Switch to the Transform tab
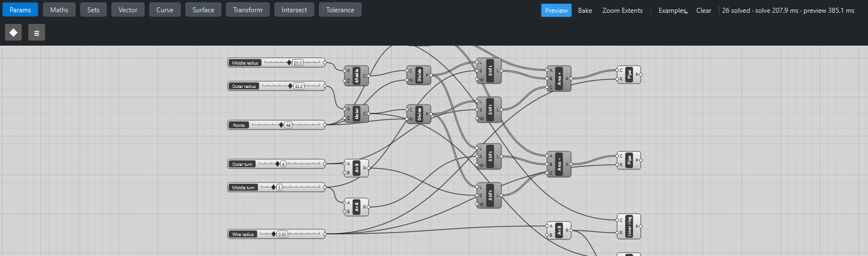868x256 pixels. point(248,10)
